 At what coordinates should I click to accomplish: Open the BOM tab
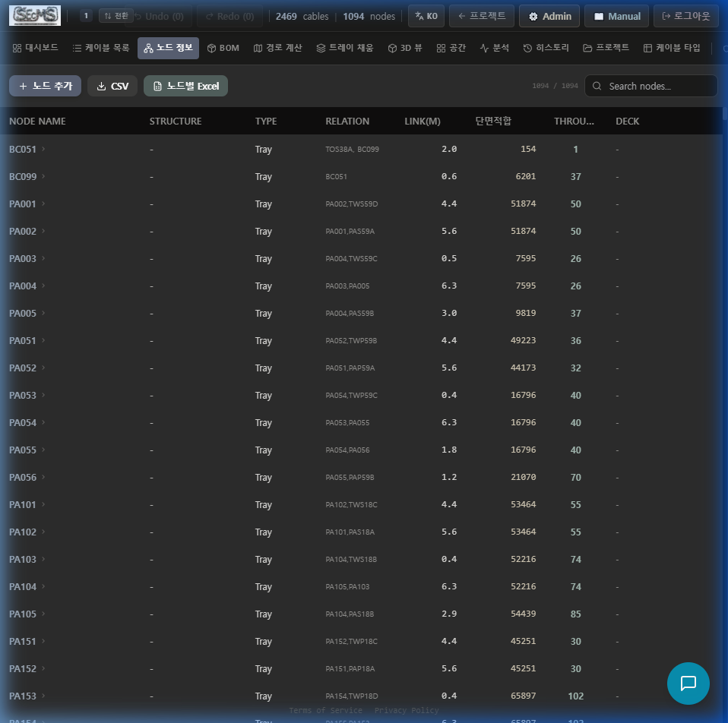click(x=223, y=48)
